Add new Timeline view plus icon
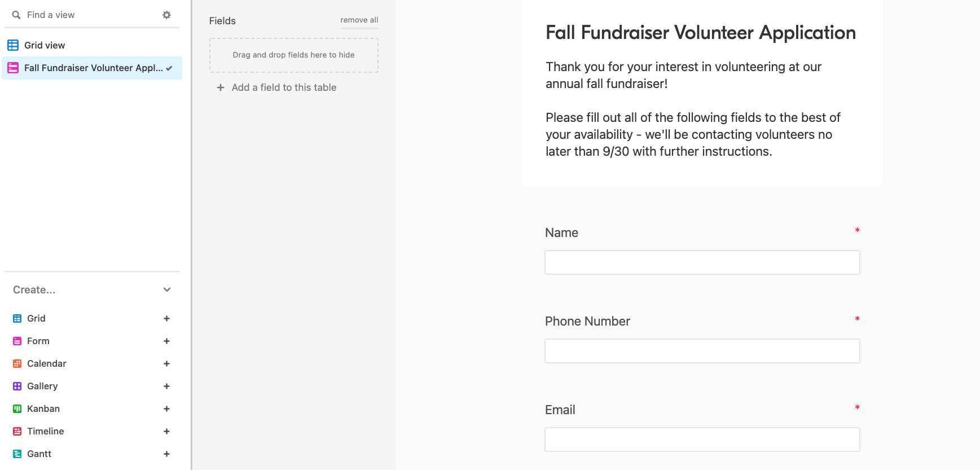The image size is (980, 470). coord(166,431)
